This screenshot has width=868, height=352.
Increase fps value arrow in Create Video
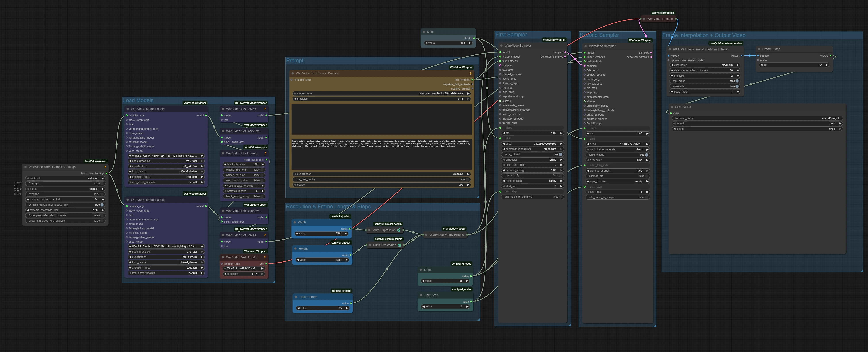827,65
